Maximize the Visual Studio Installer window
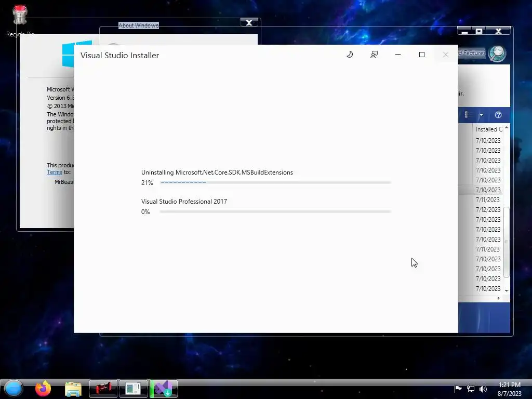532x399 pixels. coord(422,55)
